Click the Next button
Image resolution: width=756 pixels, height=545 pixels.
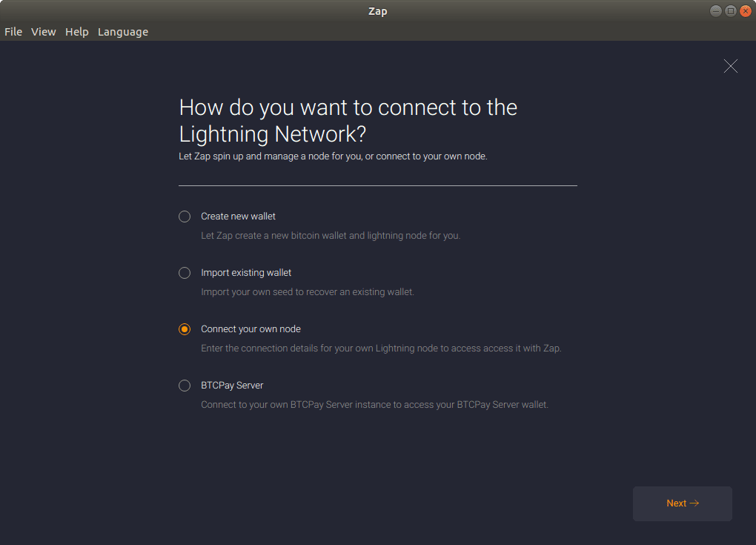pos(682,503)
